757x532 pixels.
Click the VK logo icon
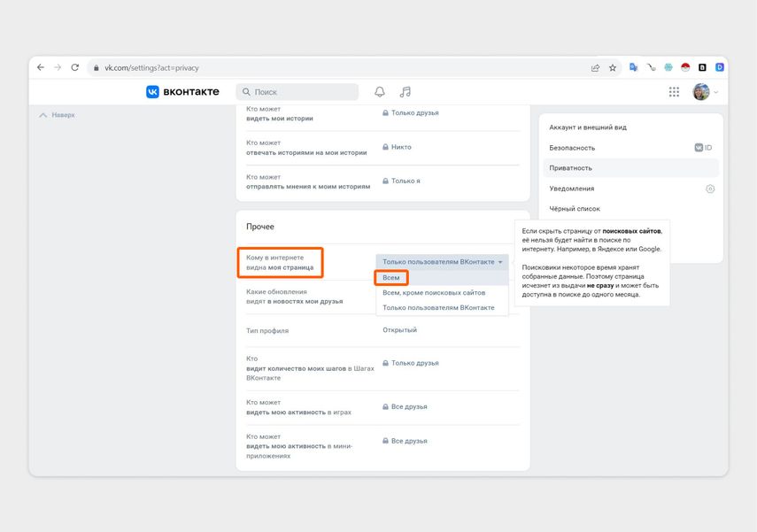point(152,92)
